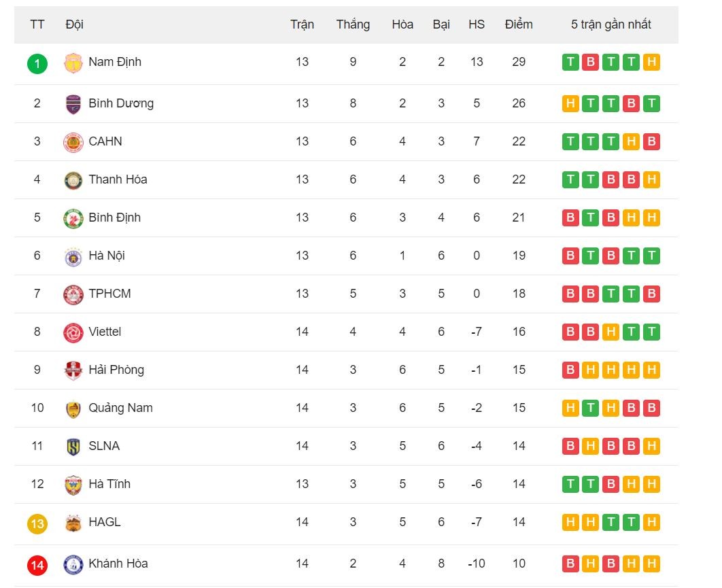Viewport: 722px width, 588px height.
Task: Click the SLNA shield logo
Action: [73, 447]
